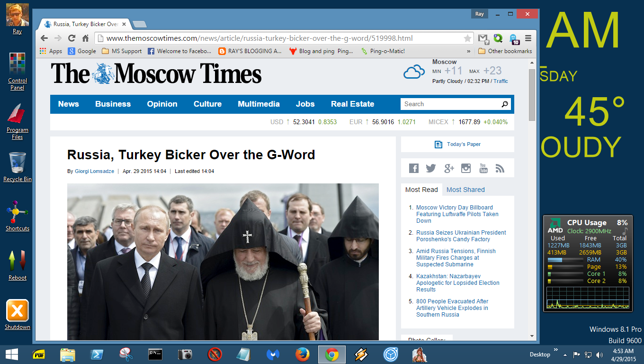644x364 pixels.
Task: Open the Opinion section
Action: pos(162,104)
